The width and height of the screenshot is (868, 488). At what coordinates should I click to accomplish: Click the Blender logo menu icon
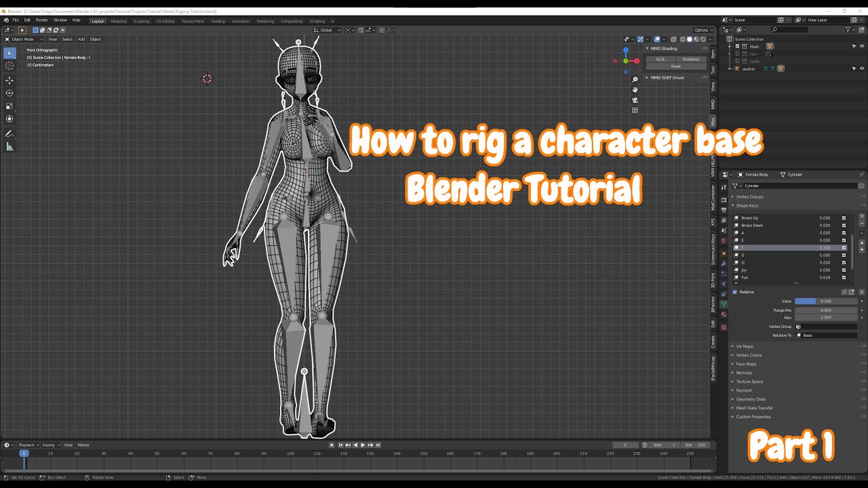pyautogui.click(x=6, y=20)
